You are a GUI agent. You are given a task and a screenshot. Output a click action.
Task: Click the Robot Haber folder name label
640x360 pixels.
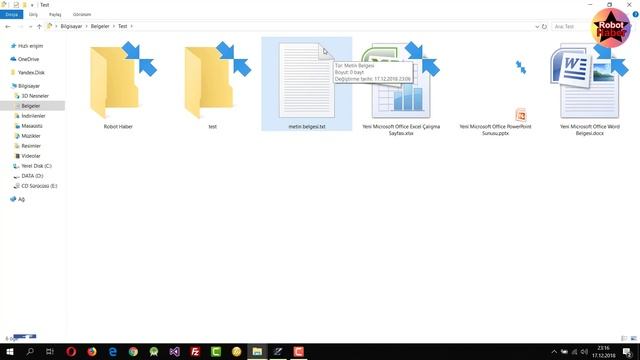118,127
